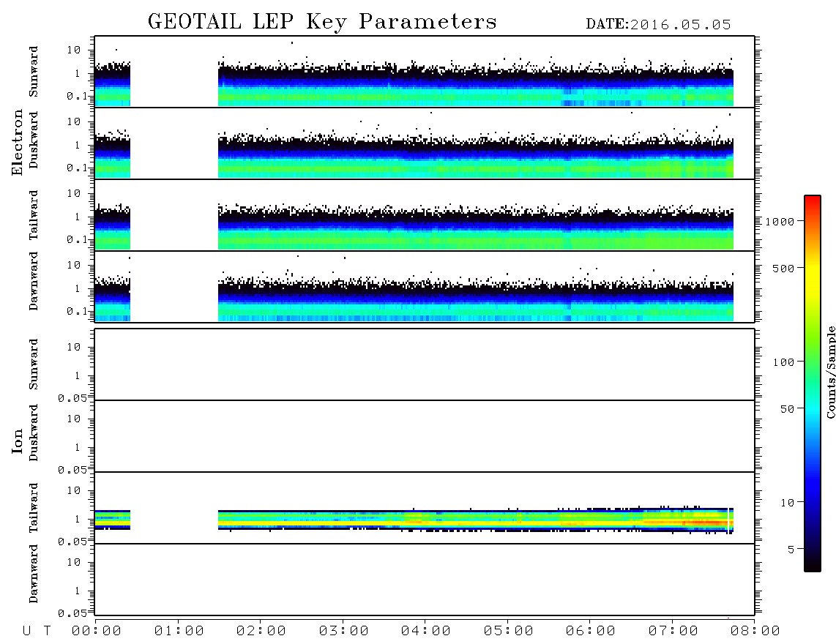Viewport: 836px width, 644px height.
Task: Click the colorbar tick value 5
Action: point(791,549)
